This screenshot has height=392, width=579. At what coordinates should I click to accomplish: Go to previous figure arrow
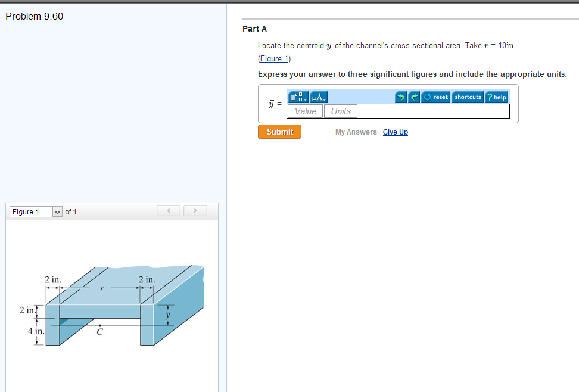169,210
